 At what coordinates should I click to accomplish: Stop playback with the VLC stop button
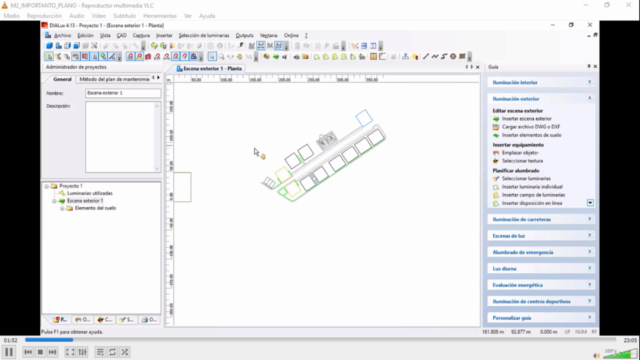[x=40, y=352]
